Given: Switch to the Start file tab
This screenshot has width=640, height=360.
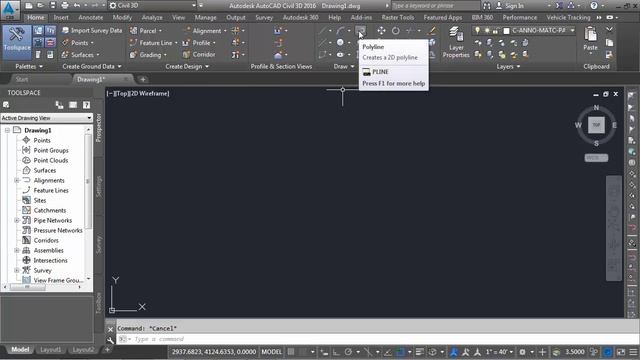Looking at the screenshot, I should (x=22, y=79).
